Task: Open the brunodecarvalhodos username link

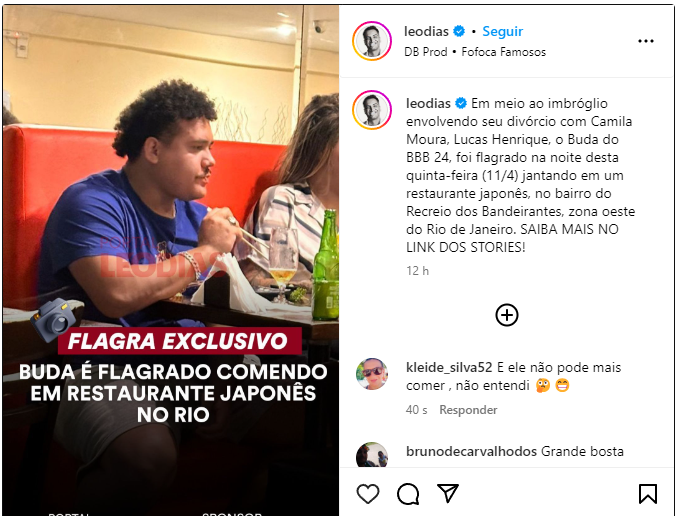Action: click(x=471, y=451)
